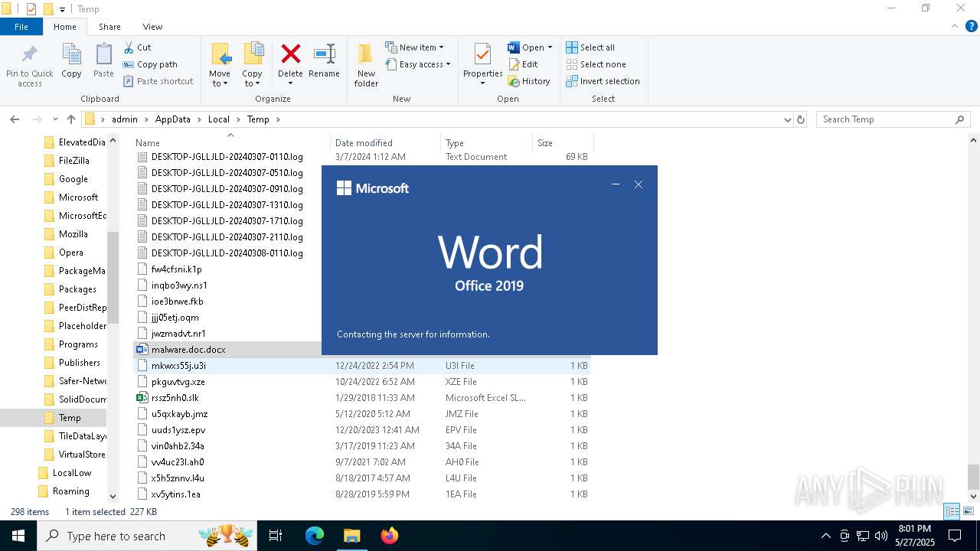Viewport: 980px width, 551px height.
Task: Go up one folder level
Action: tap(71, 119)
